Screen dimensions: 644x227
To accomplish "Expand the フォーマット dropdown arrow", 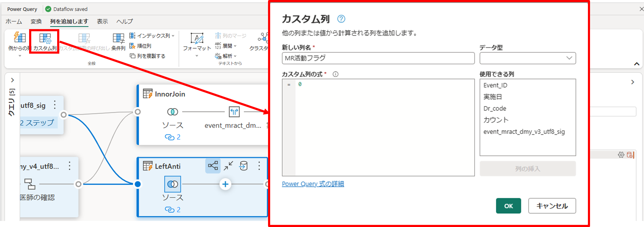I will (x=197, y=56).
